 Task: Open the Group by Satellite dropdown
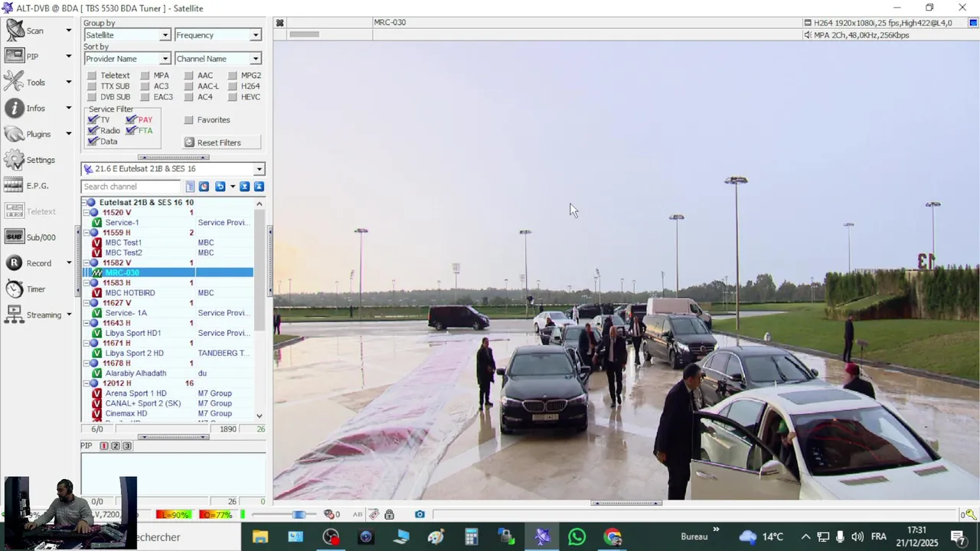click(127, 35)
